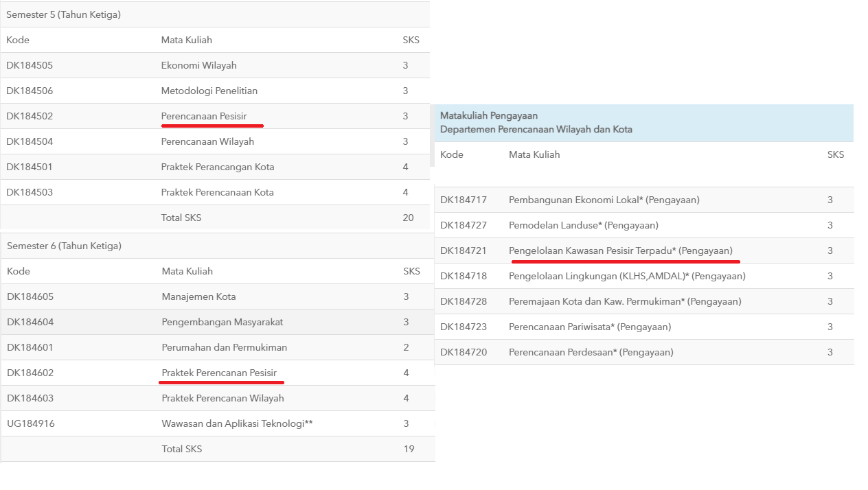The image size is (868, 490).
Task: Select the Praktek Perencanan Pesisir course
Action: tap(219, 373)
